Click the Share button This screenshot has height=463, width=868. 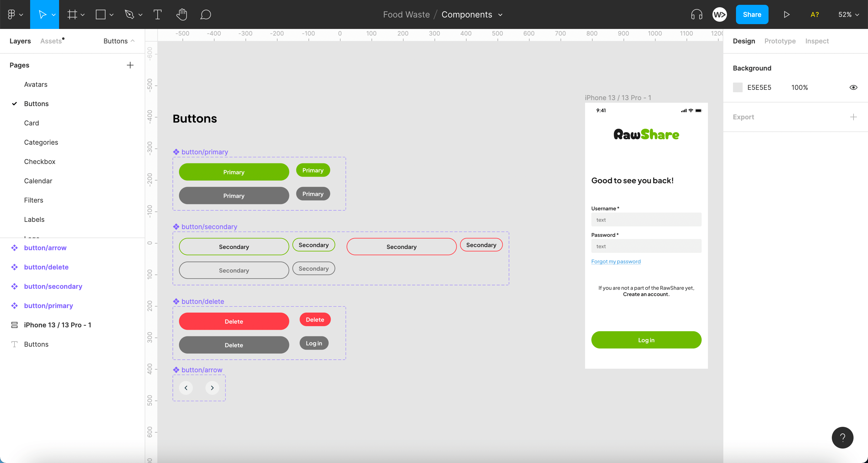[x=752, y=14]
